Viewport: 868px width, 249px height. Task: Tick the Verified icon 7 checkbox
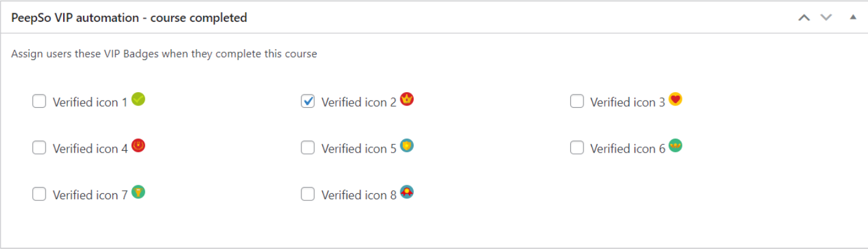[x=39, y=194]
